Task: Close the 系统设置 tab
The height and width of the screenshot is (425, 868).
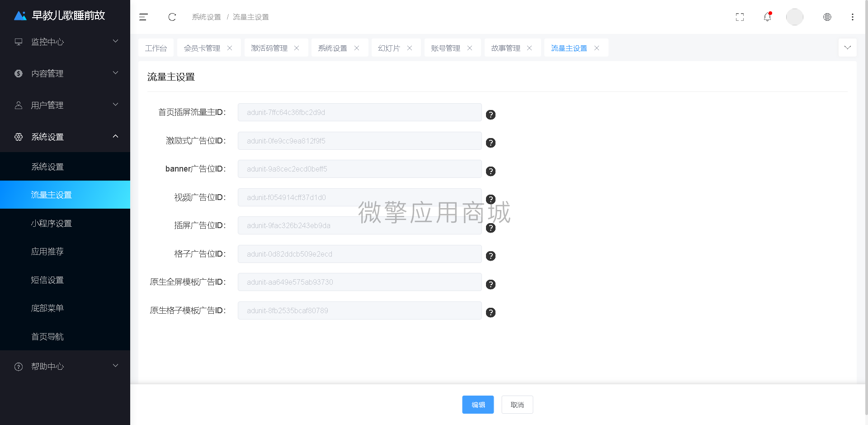Action: 357,48
